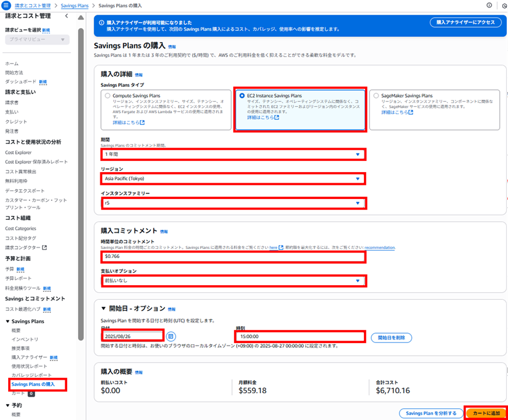Click 情報 link next to 購入の詳細
Viewport: 508px width, 420px height.
(139, 75)
